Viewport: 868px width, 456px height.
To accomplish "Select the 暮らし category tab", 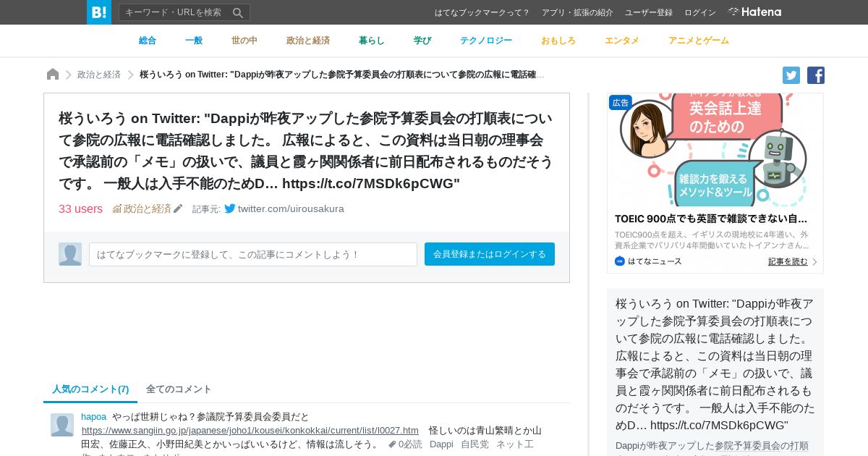I will tap(372, 41).
